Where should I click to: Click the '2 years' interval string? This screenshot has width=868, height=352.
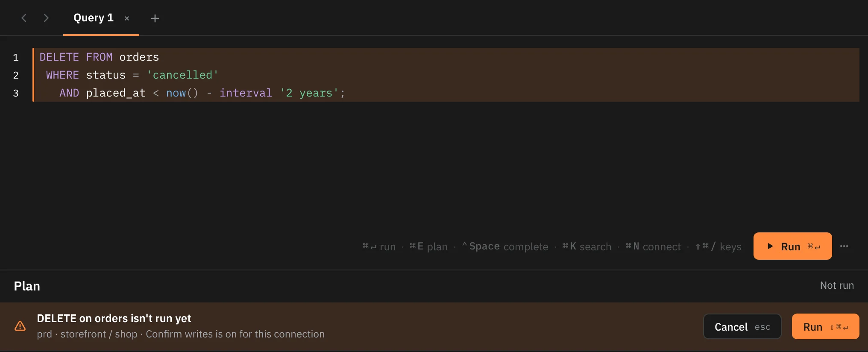[309, 93]
